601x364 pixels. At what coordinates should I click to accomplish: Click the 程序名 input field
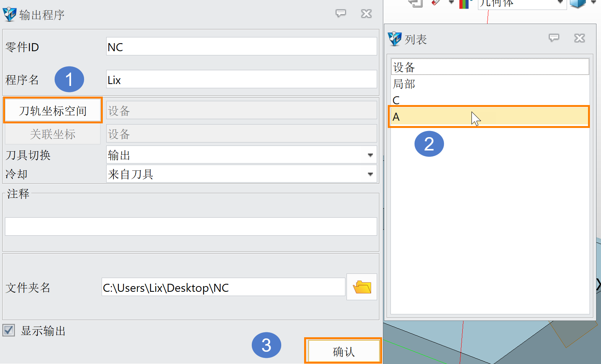click(241, 79)
